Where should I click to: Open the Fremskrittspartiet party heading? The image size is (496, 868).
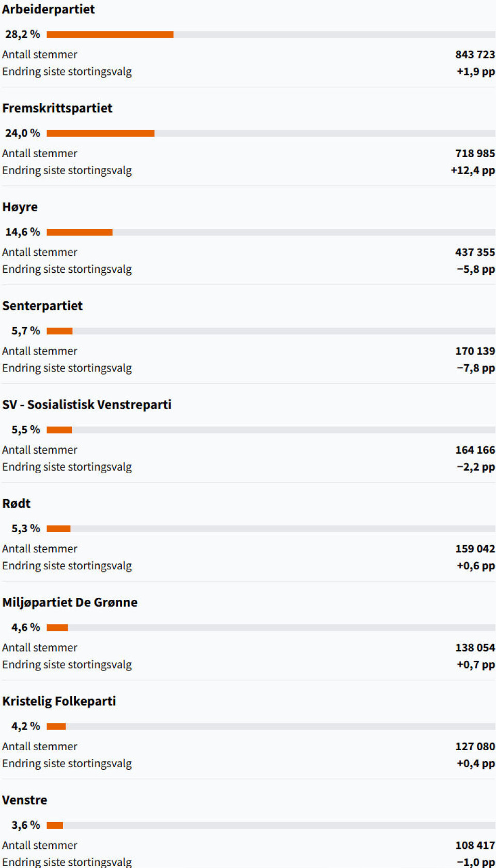[x=57, y=108]
